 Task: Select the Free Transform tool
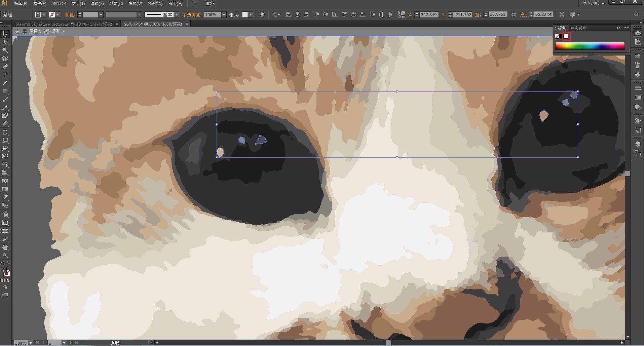coord(5,156)
